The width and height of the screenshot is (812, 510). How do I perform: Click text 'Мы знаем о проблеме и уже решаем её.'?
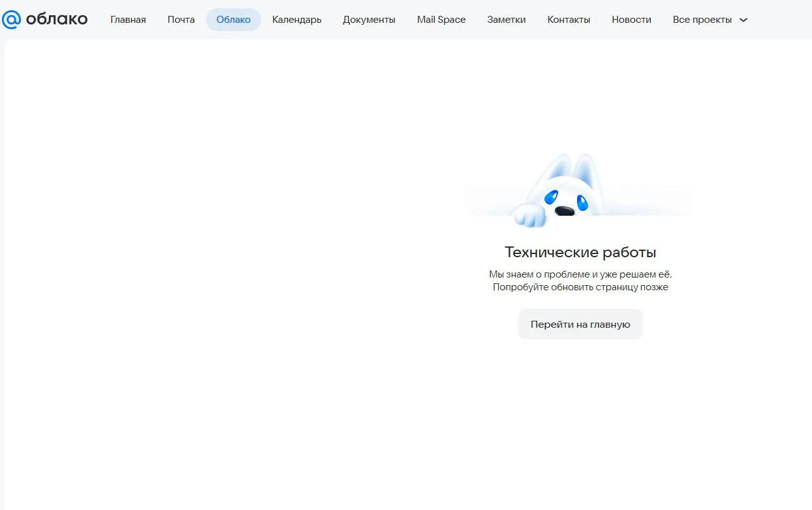[x=580, y=274]
